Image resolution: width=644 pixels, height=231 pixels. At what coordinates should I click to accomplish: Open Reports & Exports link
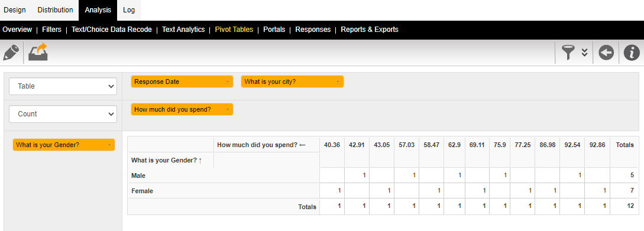[x=369, y=30]
